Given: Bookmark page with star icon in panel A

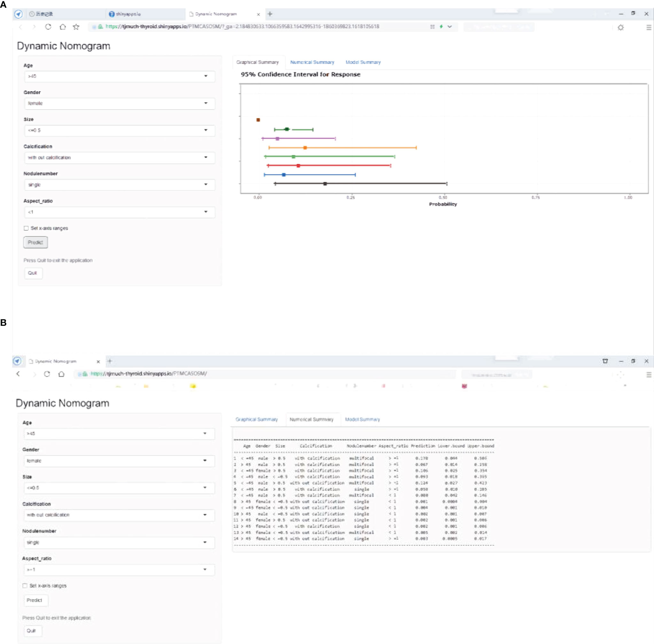Looking at the screenshot, I should click(x=76, y=27).
